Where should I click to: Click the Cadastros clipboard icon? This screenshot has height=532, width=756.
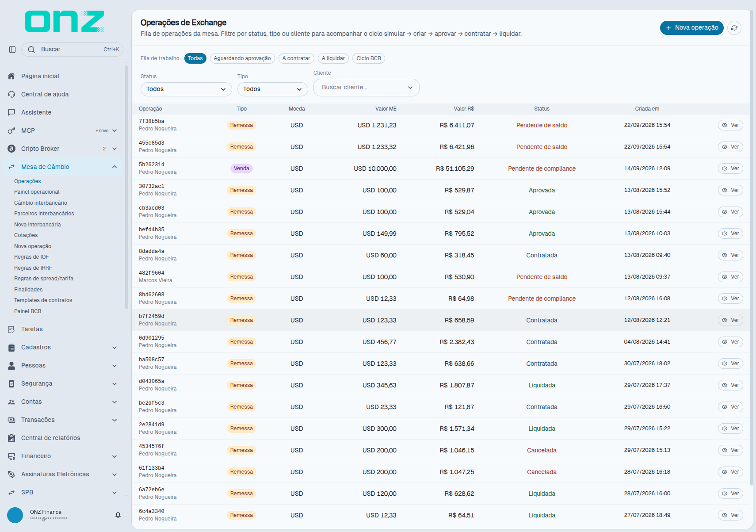pyautogui.click(x=11, y=347)
